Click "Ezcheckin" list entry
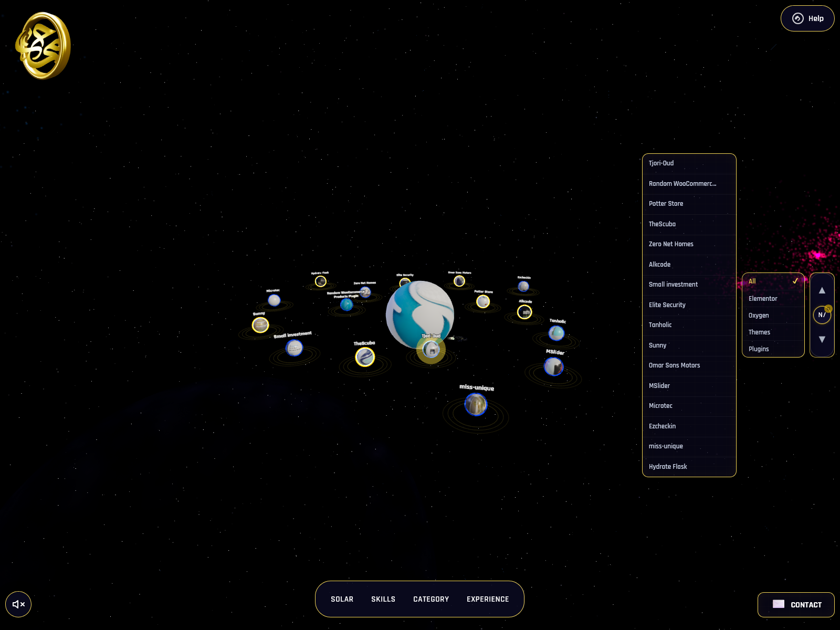Image resolution: width=840 pixels, height=630 pixels. tap(689, 426)
